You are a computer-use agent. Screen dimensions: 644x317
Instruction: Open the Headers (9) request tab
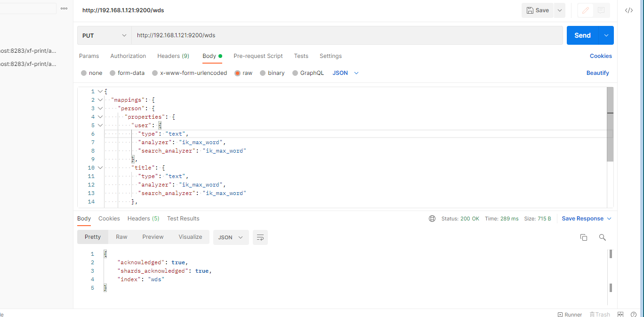(x=173, y=56)
